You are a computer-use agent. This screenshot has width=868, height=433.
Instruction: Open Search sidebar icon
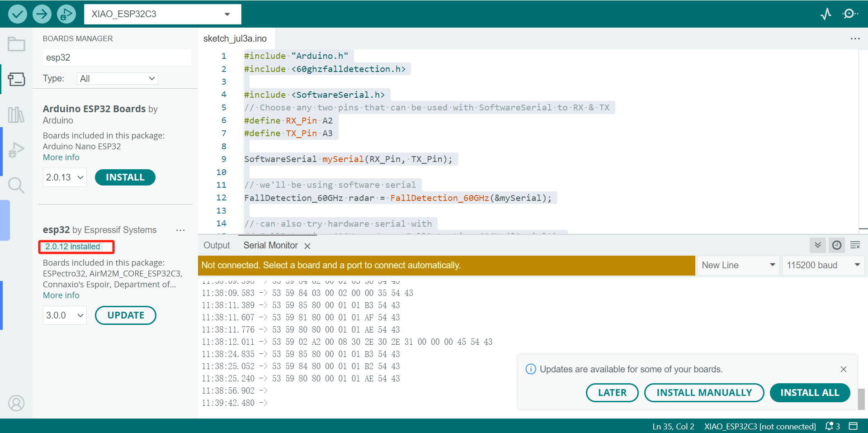coord(16,185)
